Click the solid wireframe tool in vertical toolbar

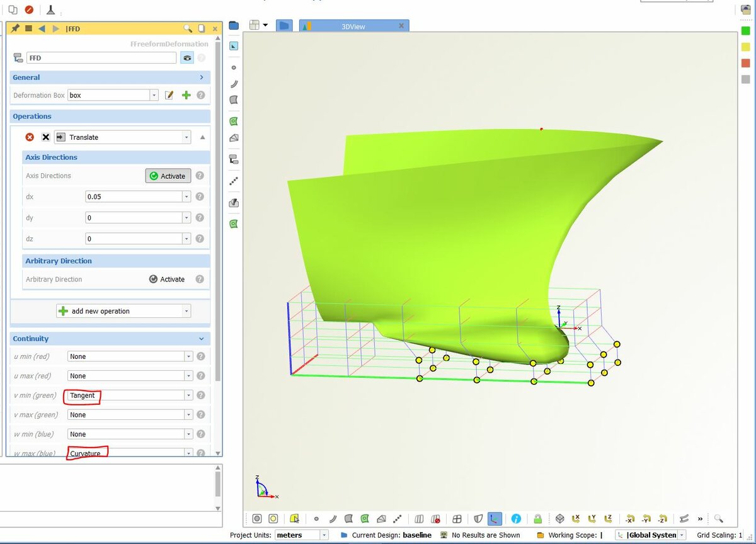point(234,138)
